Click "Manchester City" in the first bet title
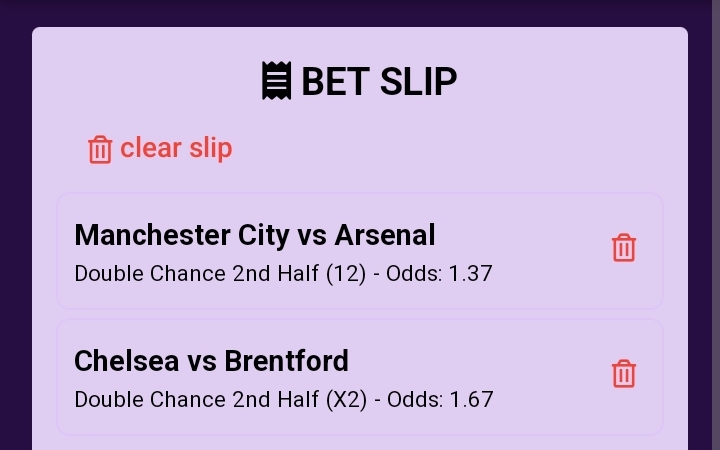The width and height of the screenshot is (720, 450). 182,236
